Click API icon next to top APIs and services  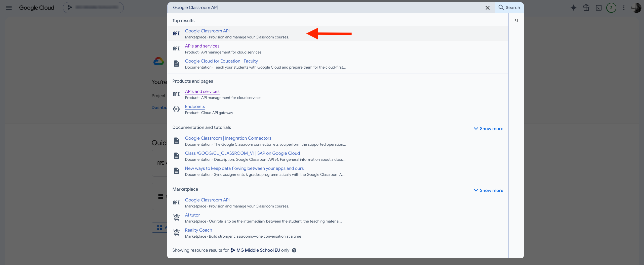click(x=176, y=48)
